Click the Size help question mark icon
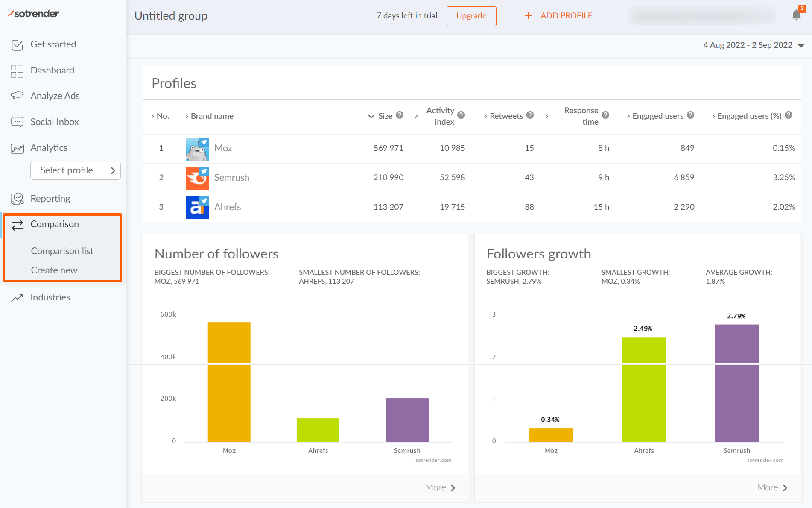Screen dimensions: 812x508 (400, 115)
